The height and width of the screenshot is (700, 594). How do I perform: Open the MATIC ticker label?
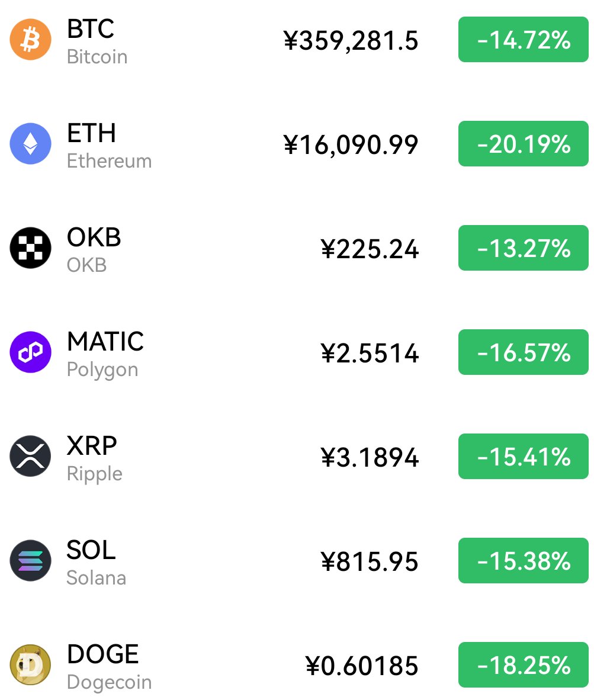pos(105,342)
